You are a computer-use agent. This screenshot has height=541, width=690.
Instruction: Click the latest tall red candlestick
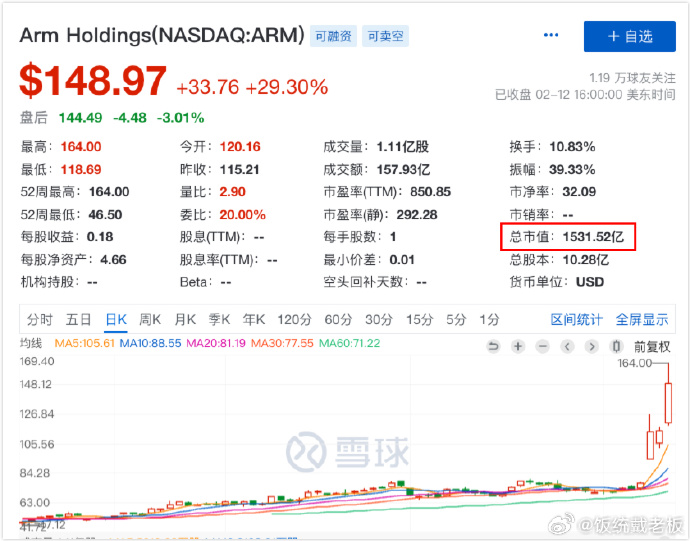(668, 403)
